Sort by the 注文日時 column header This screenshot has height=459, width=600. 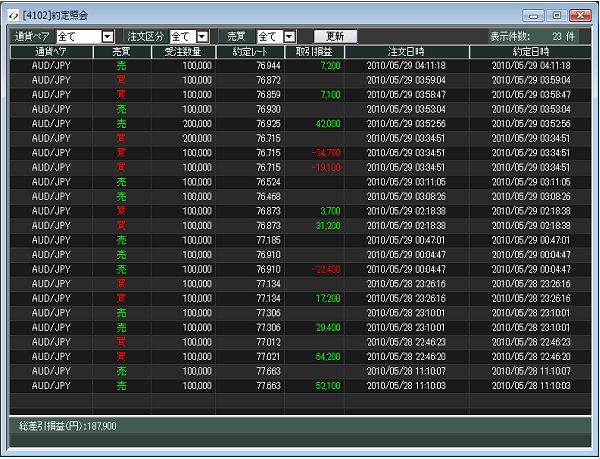406,50
